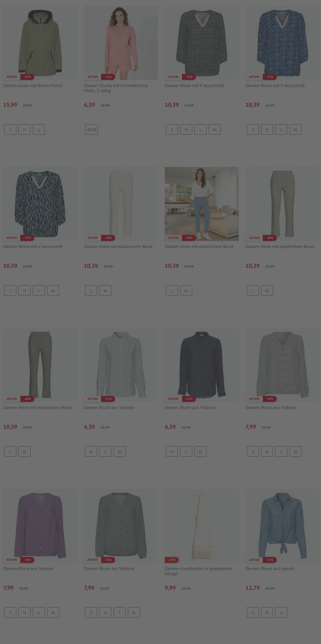Viewport: 321px width, 644px height.
Task: Open Damen-Bluse aus Lyocell product title
Action: click(270, 569)
